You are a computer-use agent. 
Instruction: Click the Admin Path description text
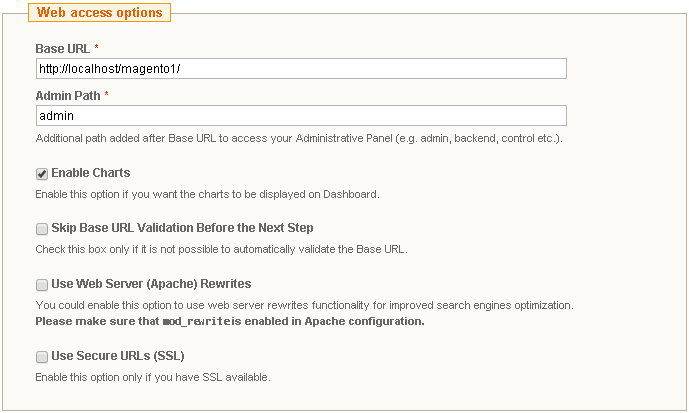298,138
